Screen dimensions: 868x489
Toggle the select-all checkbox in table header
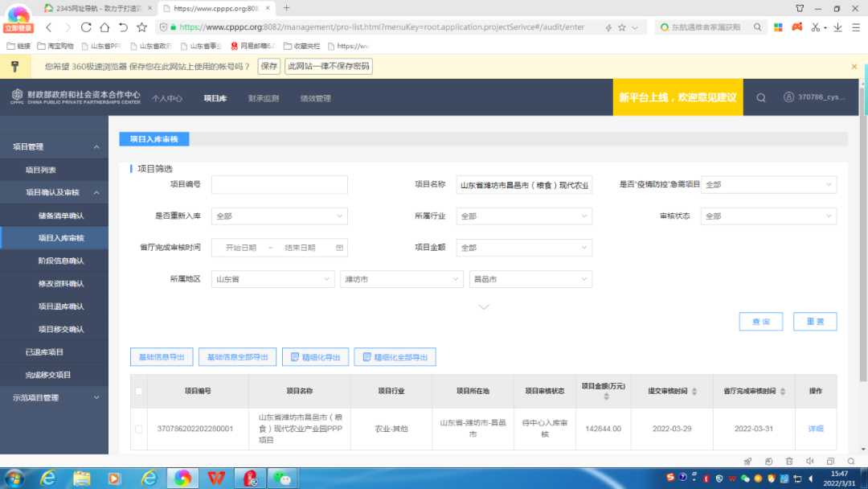pyautogui.click(x=139, y=392)
